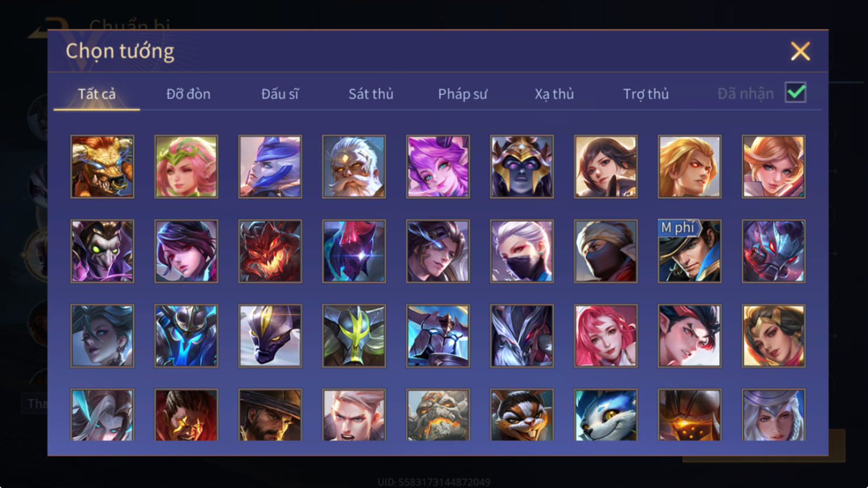Select the purple-haired cat-ear girl hero
868x488 pixels.
438,167
